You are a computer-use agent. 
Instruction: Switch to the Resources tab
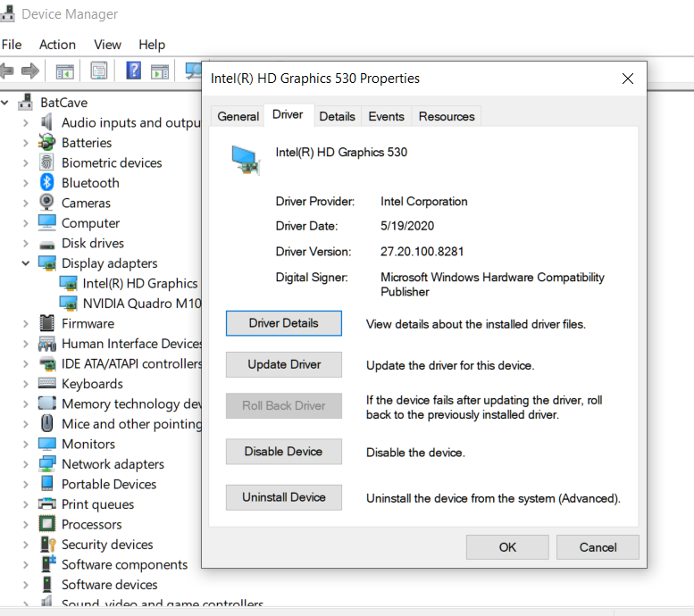[x=447, y=116]
